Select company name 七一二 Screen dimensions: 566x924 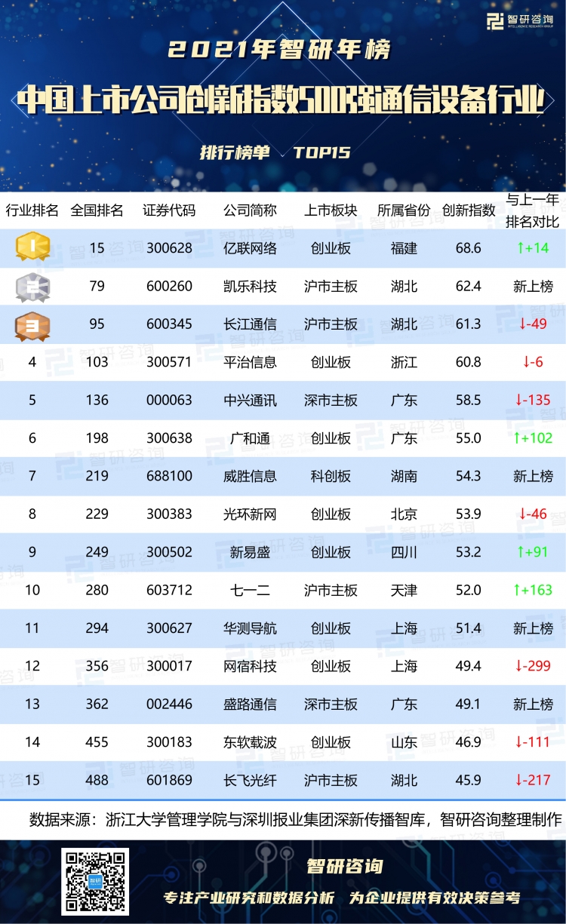[251, 590]
